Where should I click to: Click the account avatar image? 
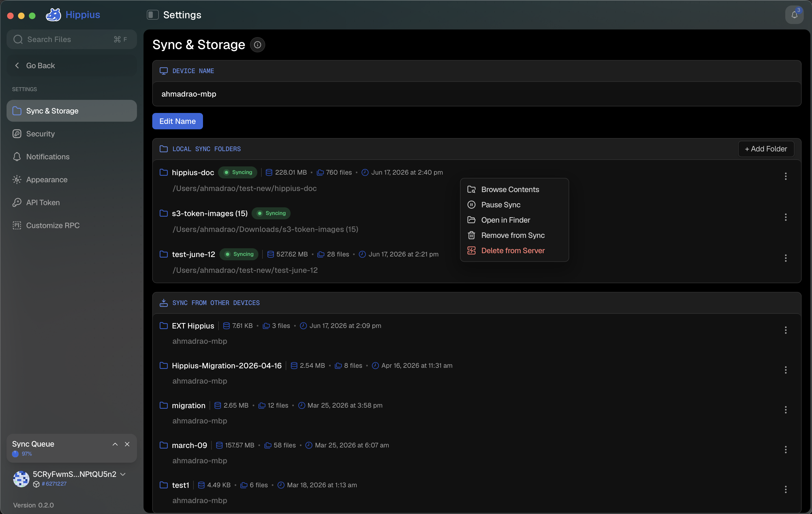pos(21,479)
